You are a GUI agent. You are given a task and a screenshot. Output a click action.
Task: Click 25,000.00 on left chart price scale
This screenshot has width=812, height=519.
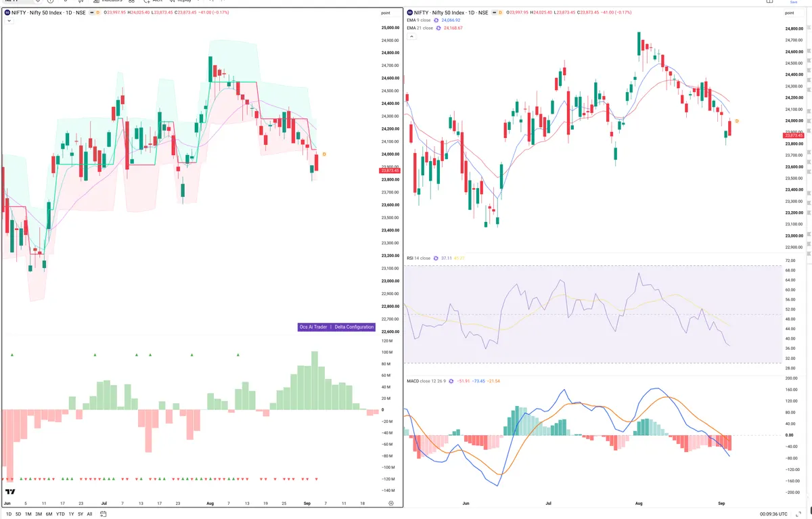390,28
